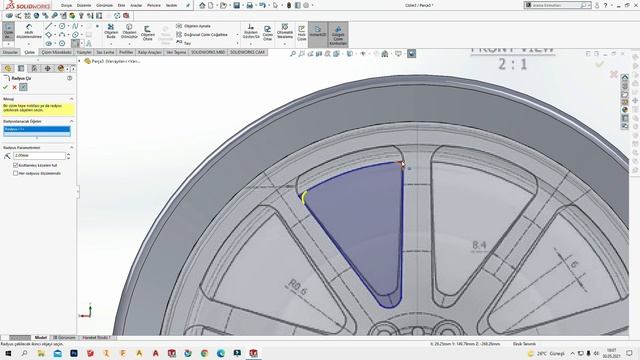The image size is (640, 360).
Task: Click the red X confirmation corner icon
Action: [613, 74]
